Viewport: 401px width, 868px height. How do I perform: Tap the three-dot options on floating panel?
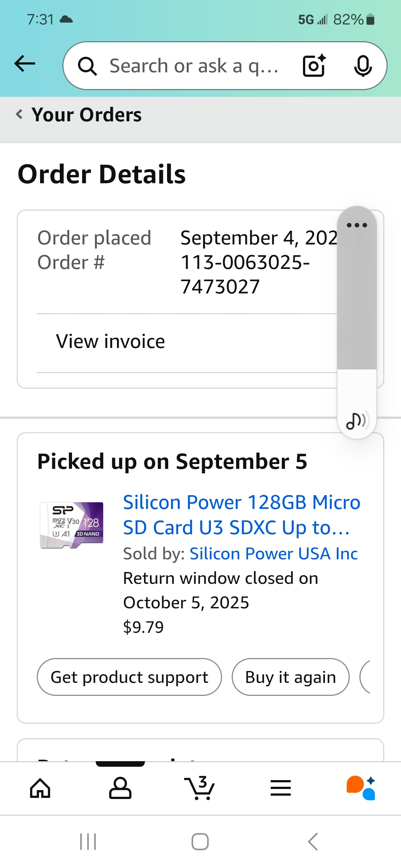pos(357,225)
